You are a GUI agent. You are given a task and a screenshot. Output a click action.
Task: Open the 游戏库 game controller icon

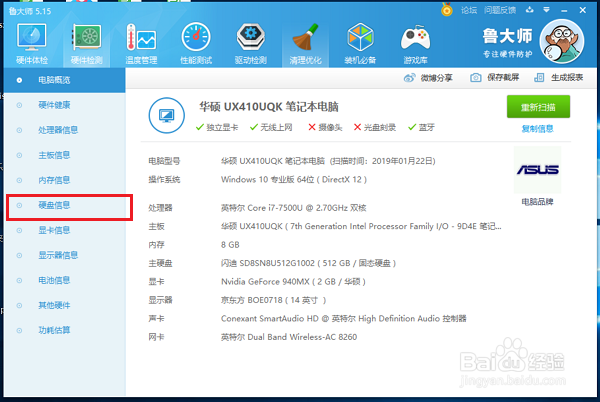pos(415,43)
